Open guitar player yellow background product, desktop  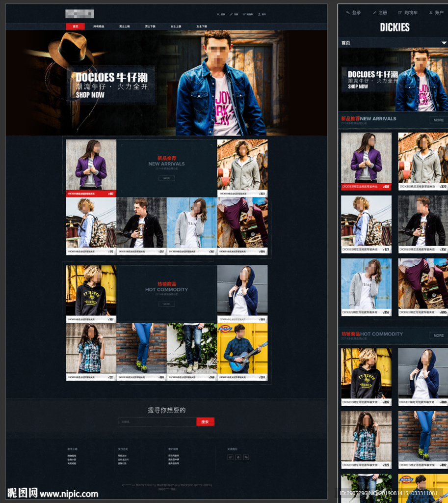click(242, 352)
